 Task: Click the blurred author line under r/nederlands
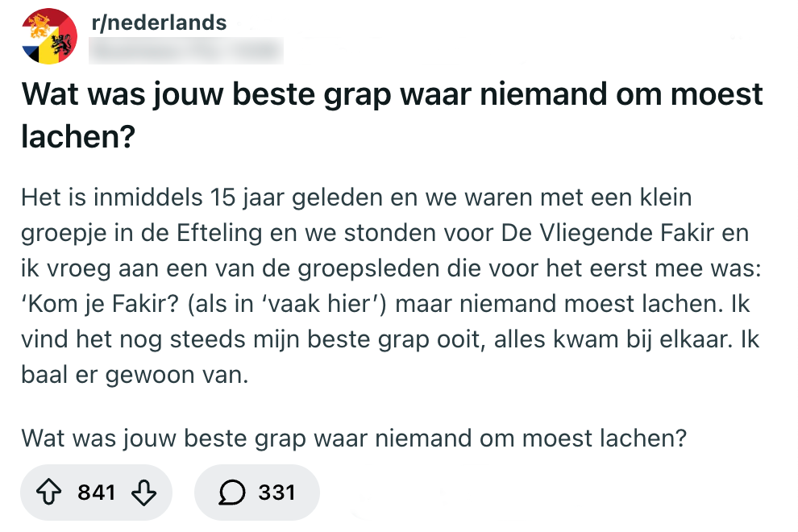pyautogui.click(x=185, y=52)
